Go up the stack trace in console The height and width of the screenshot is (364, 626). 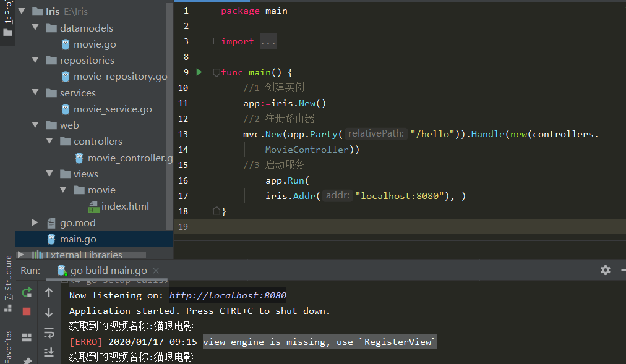[x=49, y=293]
